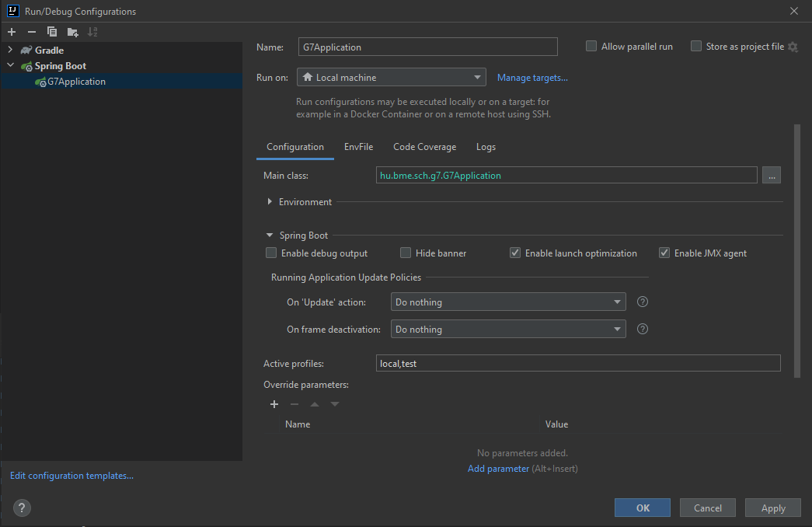Select the Spring Boot label in the tree
This screenshot has width=812, height=527.
pos(60,66)
